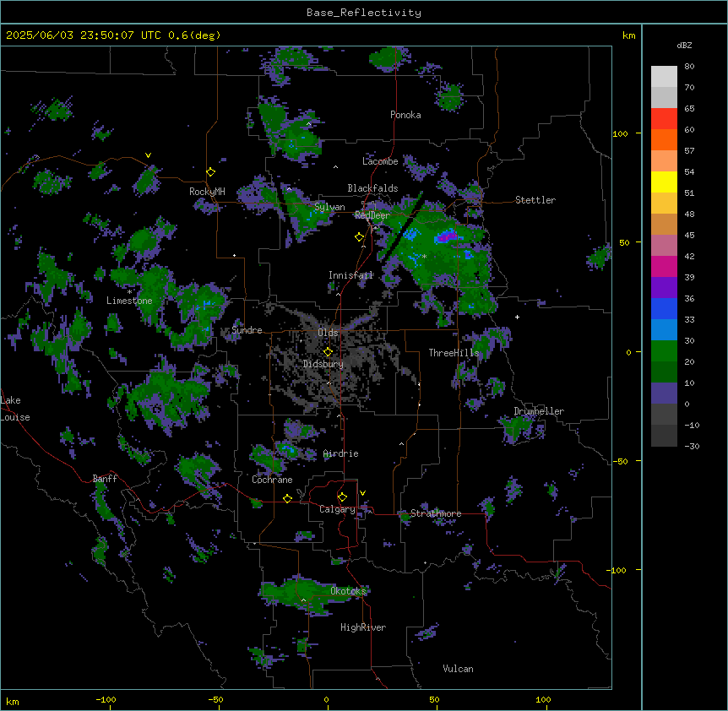The height and width of the screenshot is (711, 728).
Task: Click the Innisfail label
Action: (350, 275)
